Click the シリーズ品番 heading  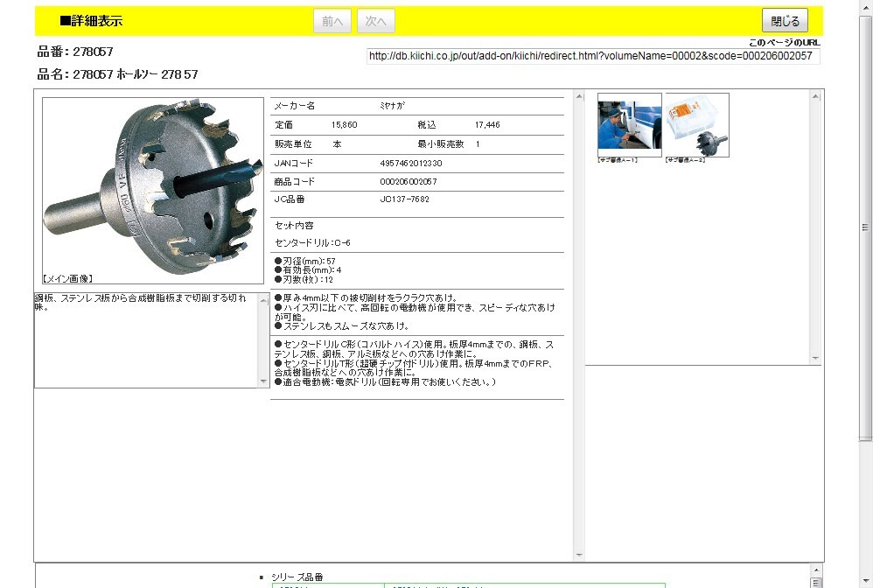[297, 577]
